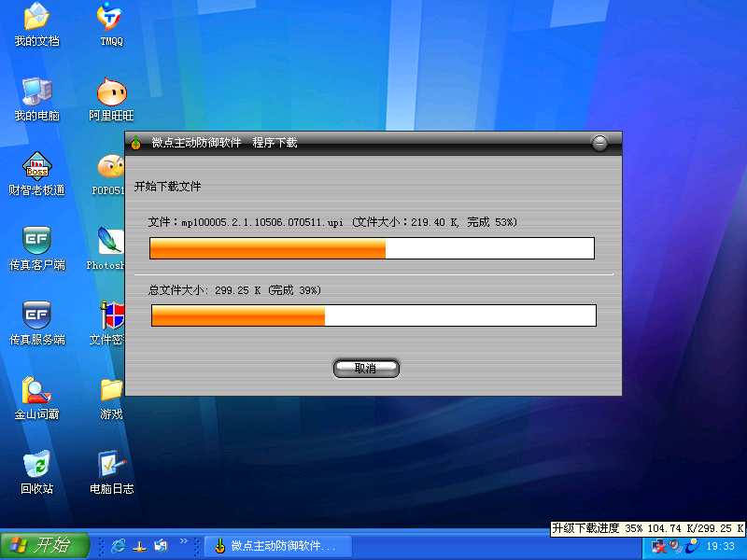Screen dimensions: 747x560
Task: Open the 财智老板通 desktop icon
Action: coord(36,169)
